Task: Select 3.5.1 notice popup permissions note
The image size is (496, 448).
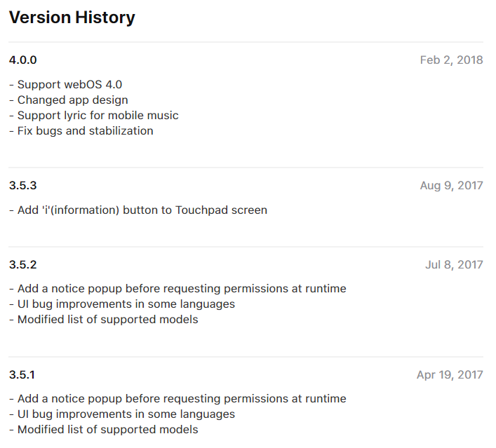Action: tap(177, 399)
